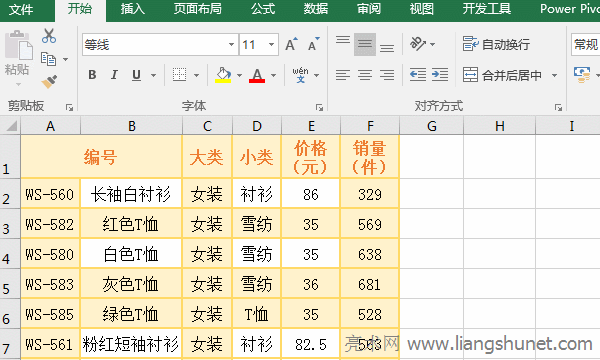Viewport: 600px width, 360px height.
Task: Open the clipboard group dialog launcher
Action: coord(69,108)
